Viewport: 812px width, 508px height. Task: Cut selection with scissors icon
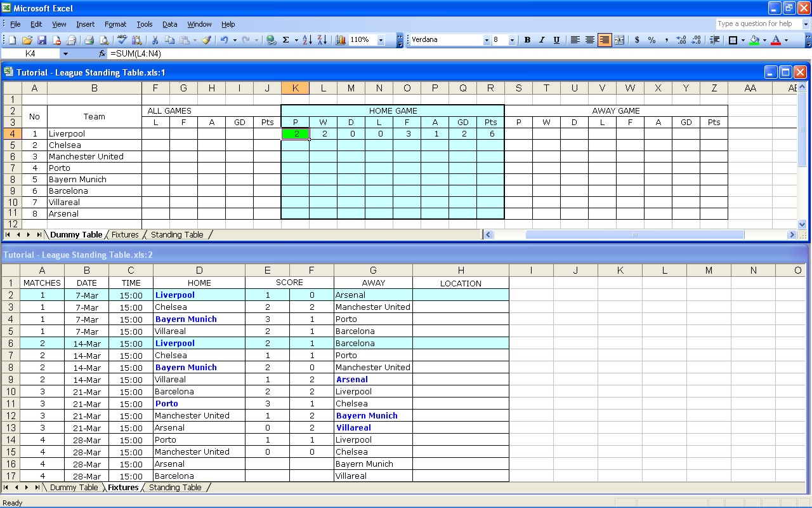155,40
